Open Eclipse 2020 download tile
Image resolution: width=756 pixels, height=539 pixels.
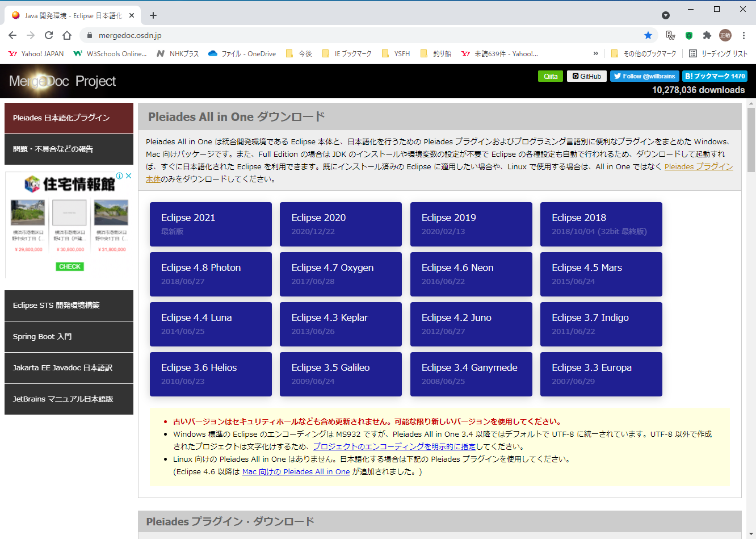pyautogui.click(x=341, y=224)
